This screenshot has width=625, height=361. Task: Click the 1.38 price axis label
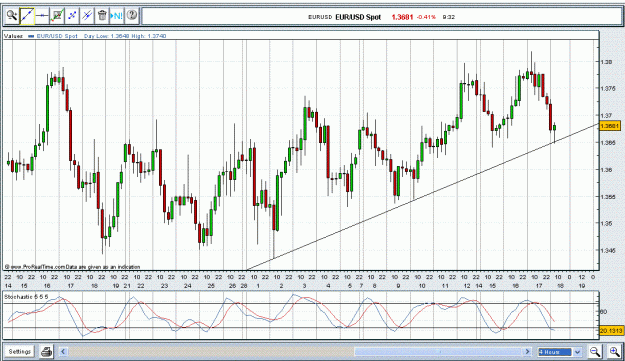[x=606, y=62]
